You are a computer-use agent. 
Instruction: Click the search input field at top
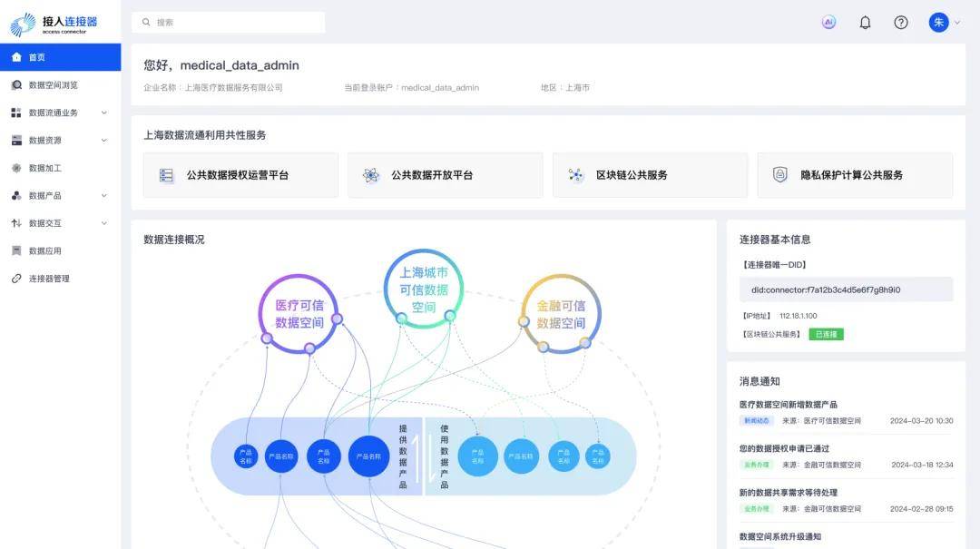point(231,22)
